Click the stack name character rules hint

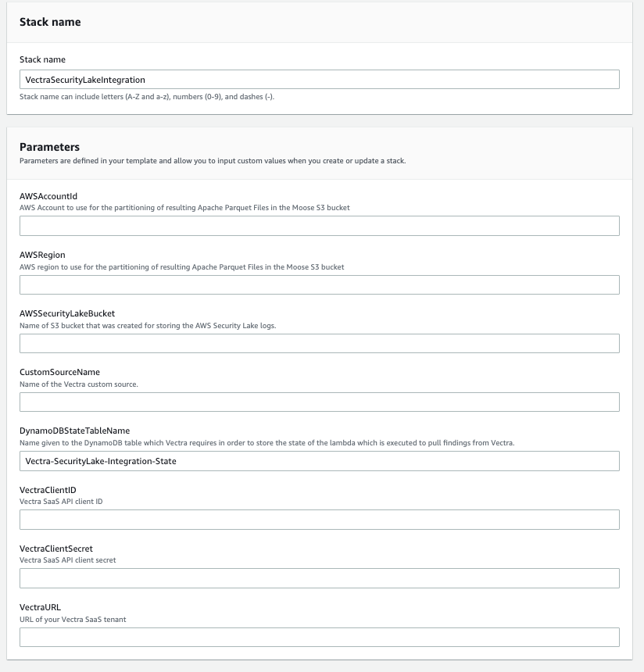tap(147, 97)
